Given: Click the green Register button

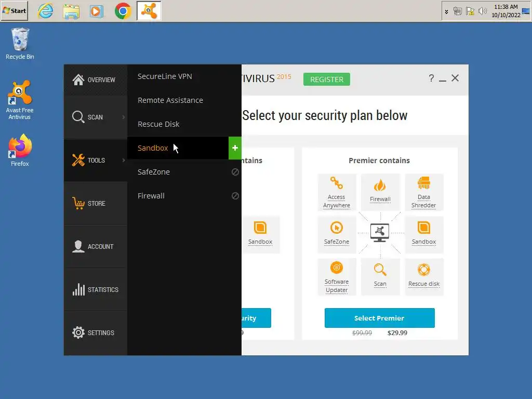Looking at the screenshot, I should point(327,79).
